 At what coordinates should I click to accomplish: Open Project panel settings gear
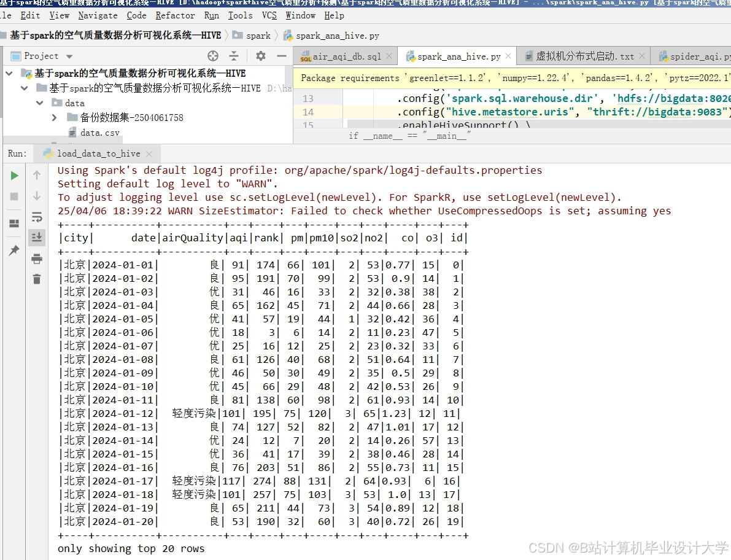coord(261,56)
